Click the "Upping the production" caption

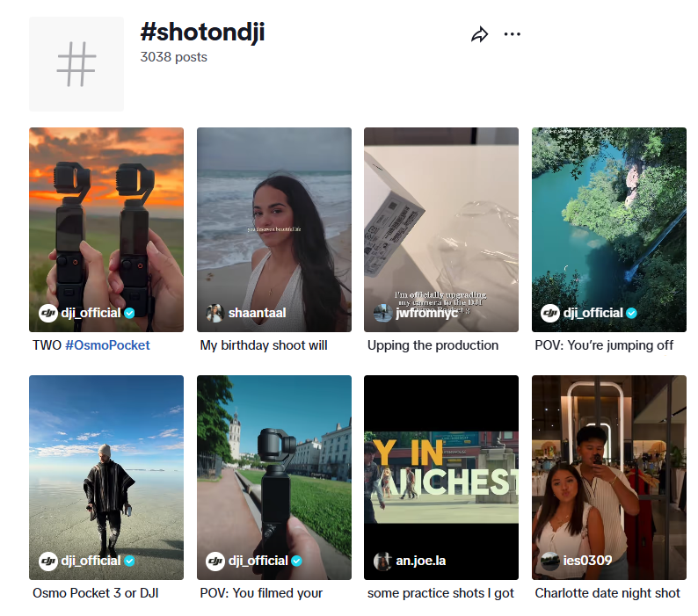433,345
